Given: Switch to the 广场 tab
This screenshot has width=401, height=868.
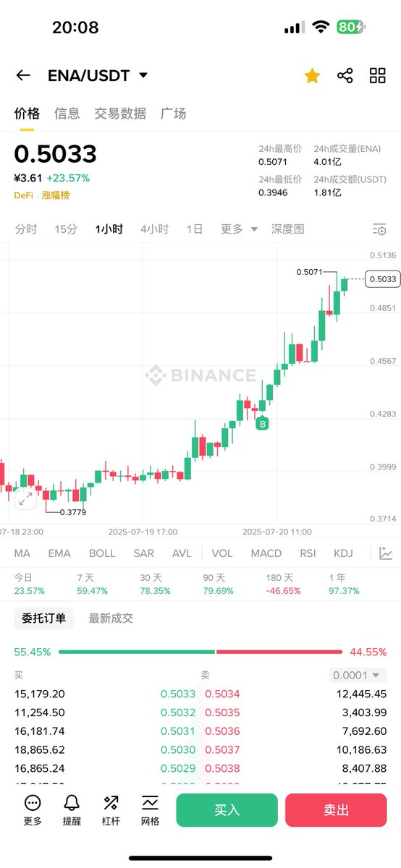Looking at the screenshot, I should pos(173,114).
